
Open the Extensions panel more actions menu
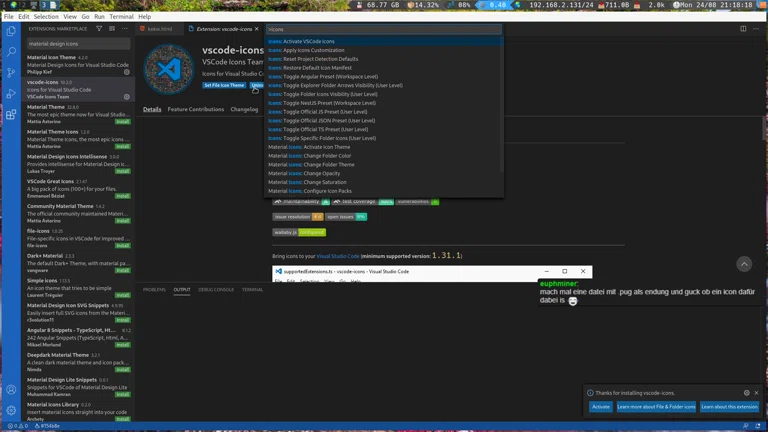124,29
